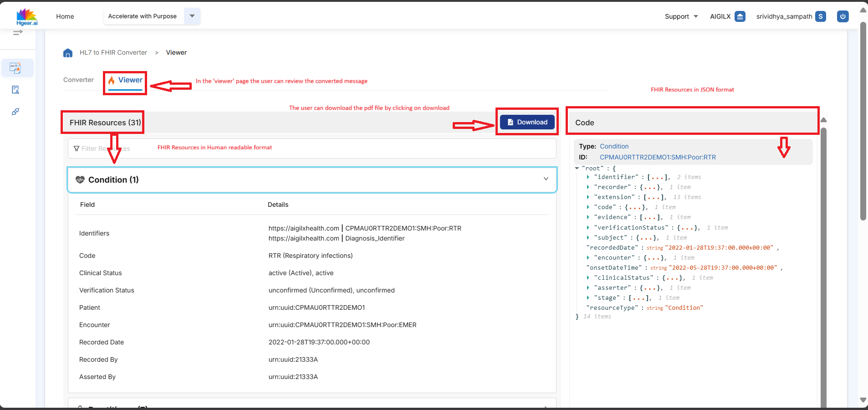Expand the "evidence" JSON node
This screenshot has width=868, height=410.
click(x=588, y=217)
